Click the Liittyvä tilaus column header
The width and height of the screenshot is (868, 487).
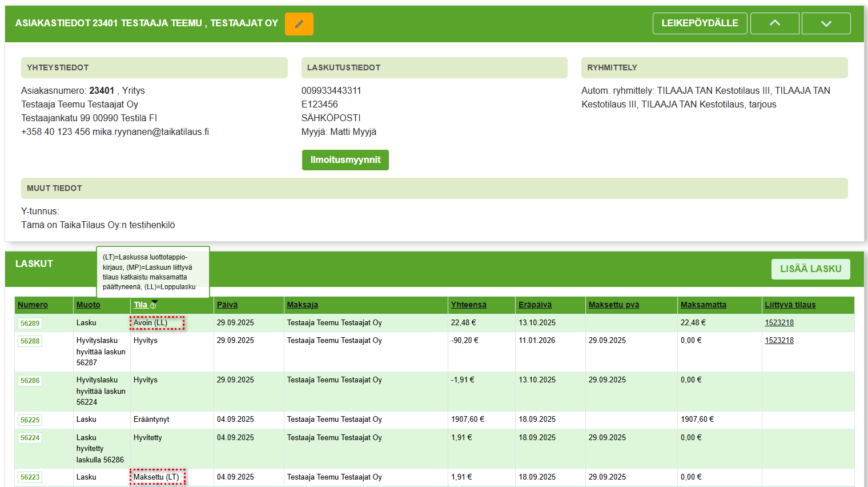point(790,305)
